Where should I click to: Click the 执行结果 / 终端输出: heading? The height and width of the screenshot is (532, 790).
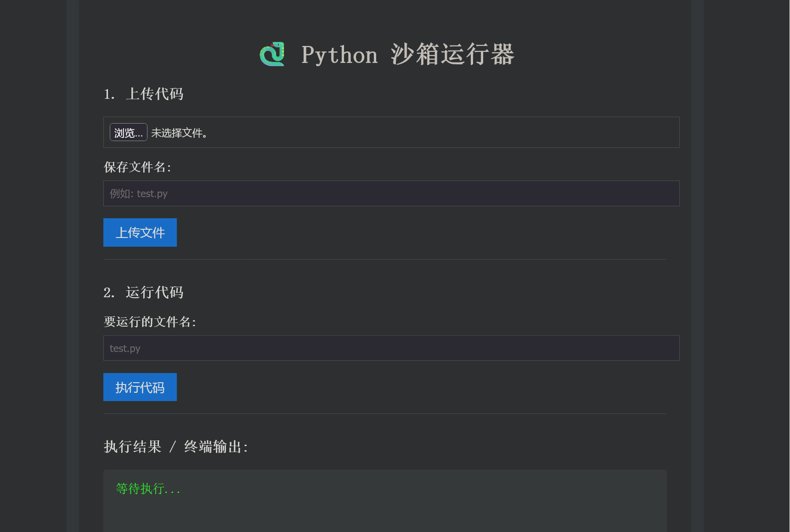(x=176, y=447)
